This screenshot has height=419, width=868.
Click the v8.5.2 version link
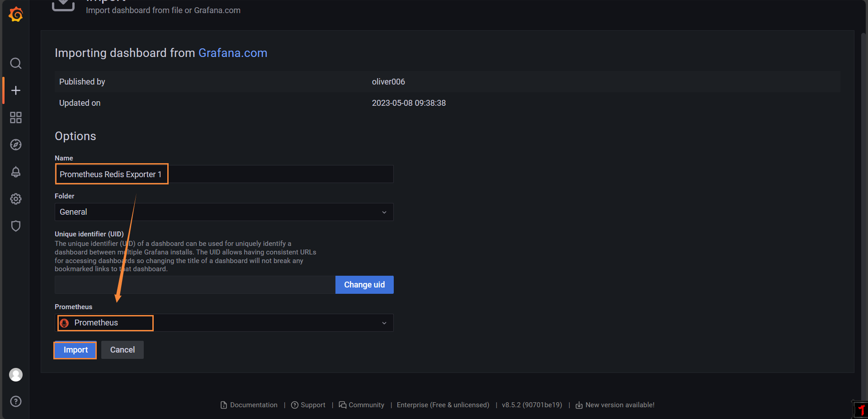pos(532,405)
